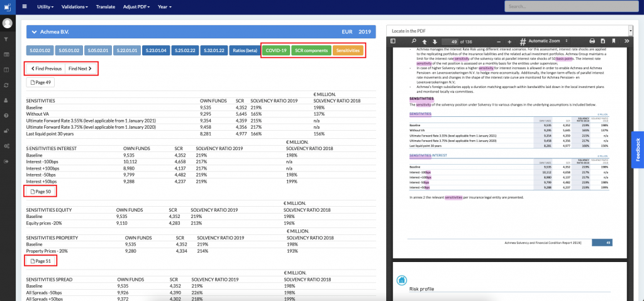Select the Sensitivities tab
Viewport: 644px width, 301px height.
tap(348, 50)
